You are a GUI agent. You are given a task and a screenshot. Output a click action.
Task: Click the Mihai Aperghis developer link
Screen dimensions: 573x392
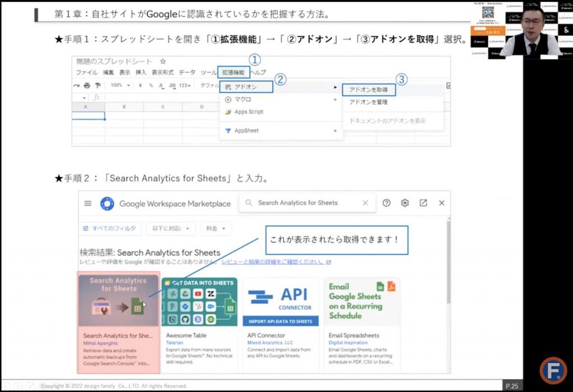[x=100, y=343]
